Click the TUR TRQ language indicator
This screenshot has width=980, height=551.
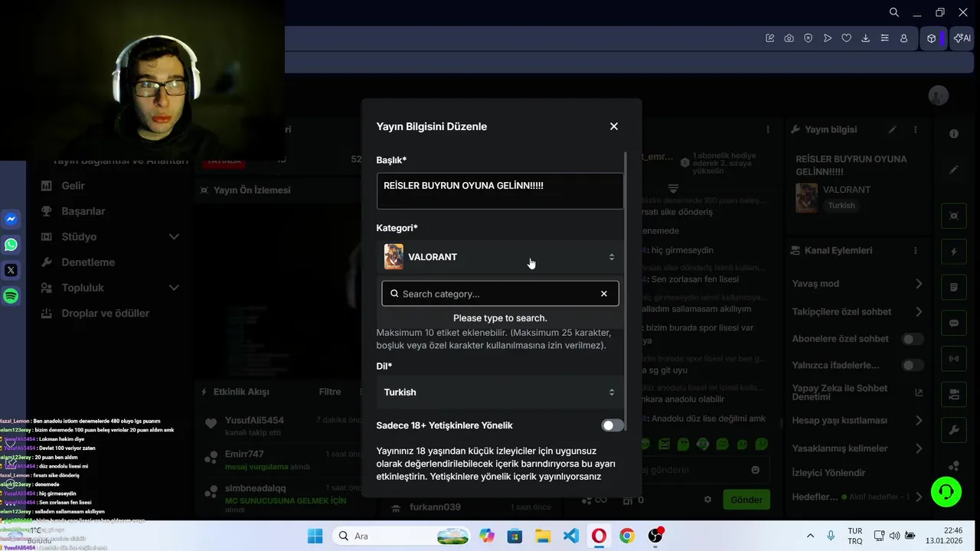(855, 536)
